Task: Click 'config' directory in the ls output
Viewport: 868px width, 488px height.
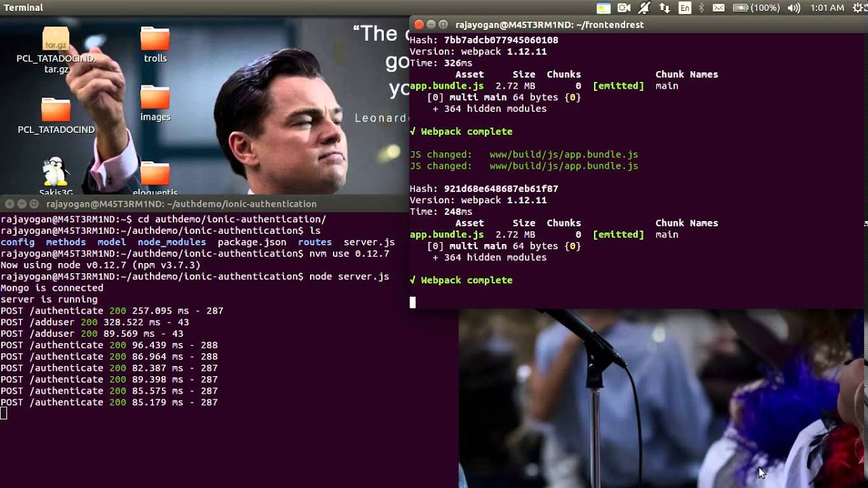Action: pyautogui.click(x=18, y=242)
